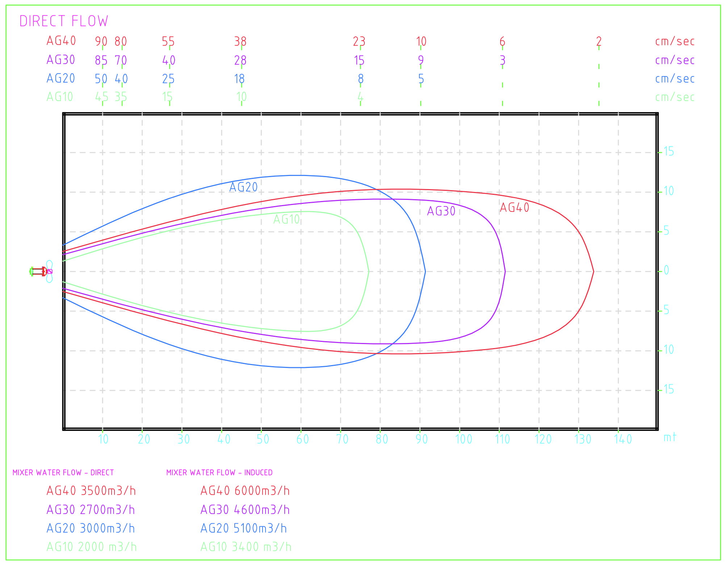Screen dimensions: 728x565
Task: Click the AG40 3500m3/h direct flow entry
Action: pos(91,491)
